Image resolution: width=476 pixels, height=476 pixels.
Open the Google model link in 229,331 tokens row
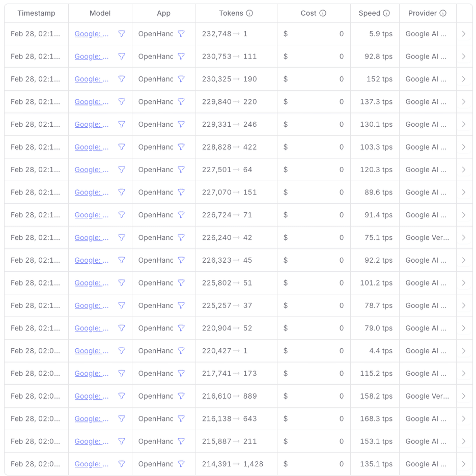pyautogui.click(x=91, y=124)
